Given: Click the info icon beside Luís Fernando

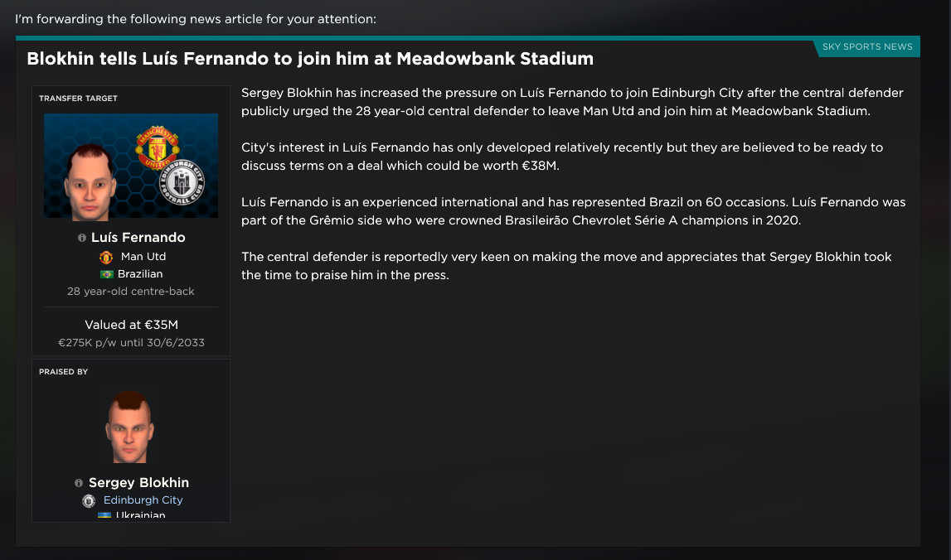Looking at the screenshot, I should pyautogui.click(x=82, y=239).
